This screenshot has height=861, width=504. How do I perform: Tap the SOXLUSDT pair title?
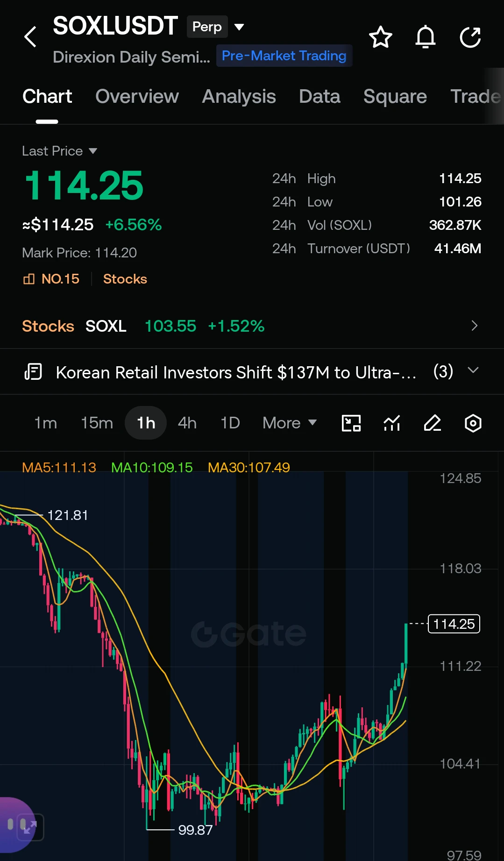click(x=115, y=26)
